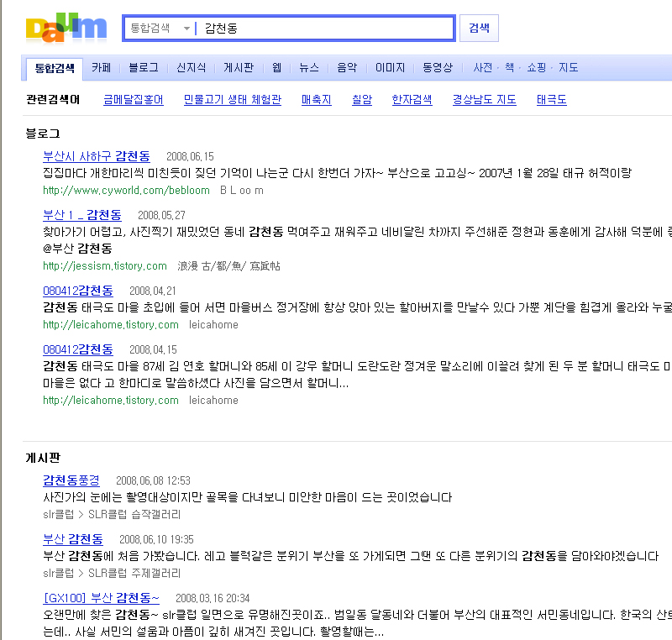Click the 검색 search button

pyautogui.click(x=479, y=29)
